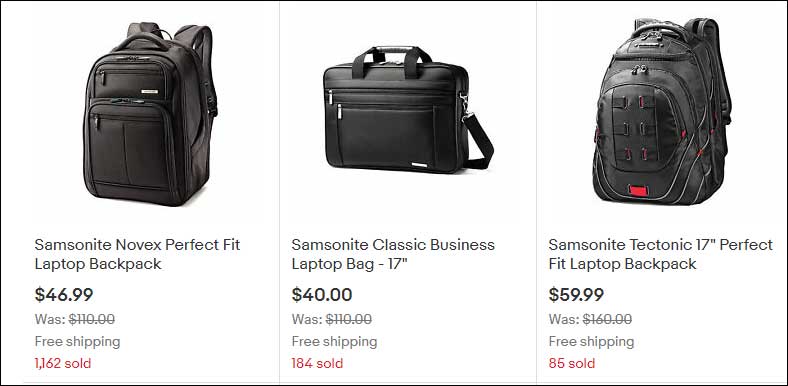Image resolution: width=788 pixels, height=386 pixels.
Task: Open the Samsonite Novex backpack product image
Action: pyautogui.click(x=150, y=114)
